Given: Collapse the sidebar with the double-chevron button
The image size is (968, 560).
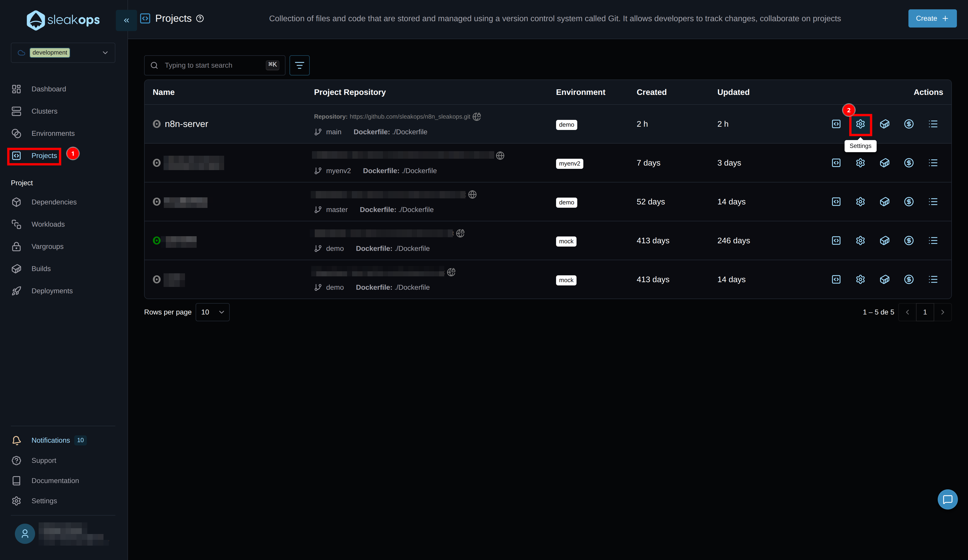Looking at the screenshot, I should tap(126, 20).
